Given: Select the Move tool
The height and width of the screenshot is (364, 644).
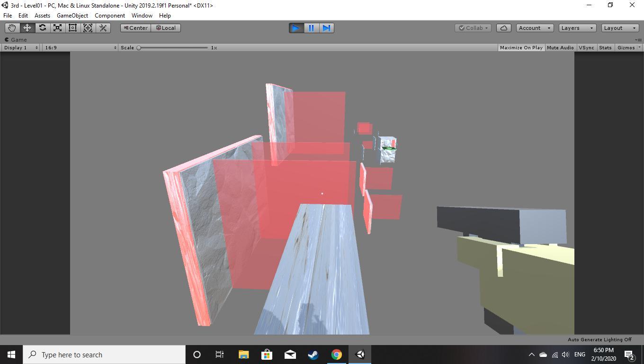Looking at the screenshot, I should (x=27, y=28).
